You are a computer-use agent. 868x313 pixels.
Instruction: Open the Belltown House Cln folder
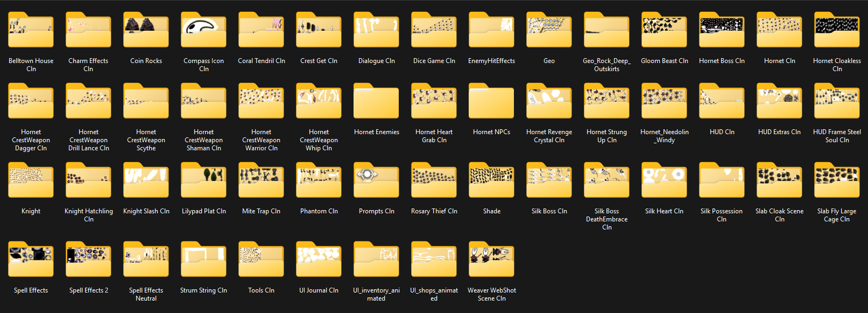(x=31, y=30)
